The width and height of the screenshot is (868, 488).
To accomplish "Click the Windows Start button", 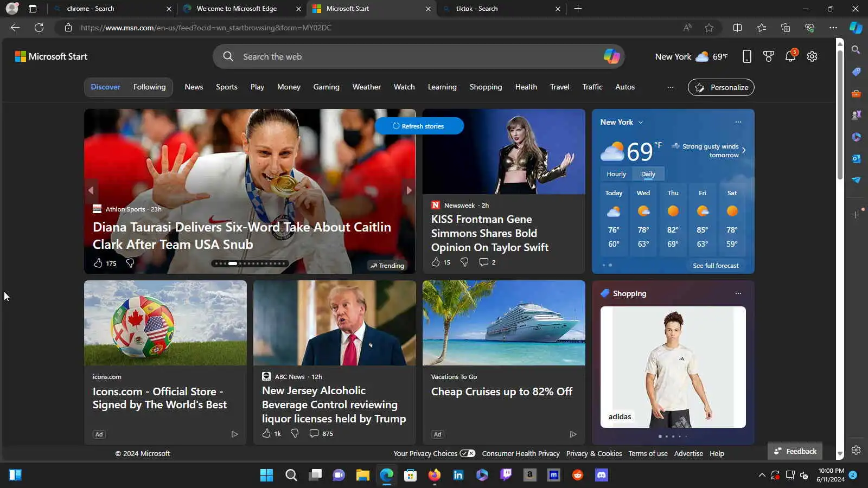I will [x=267, y=476].
